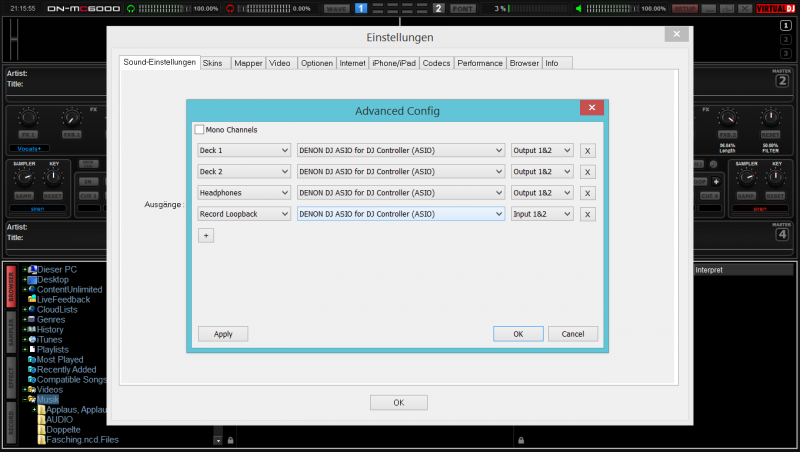800x452 pixels.
Task: Expand the iTunes tree node
Action: pos(24,340)
